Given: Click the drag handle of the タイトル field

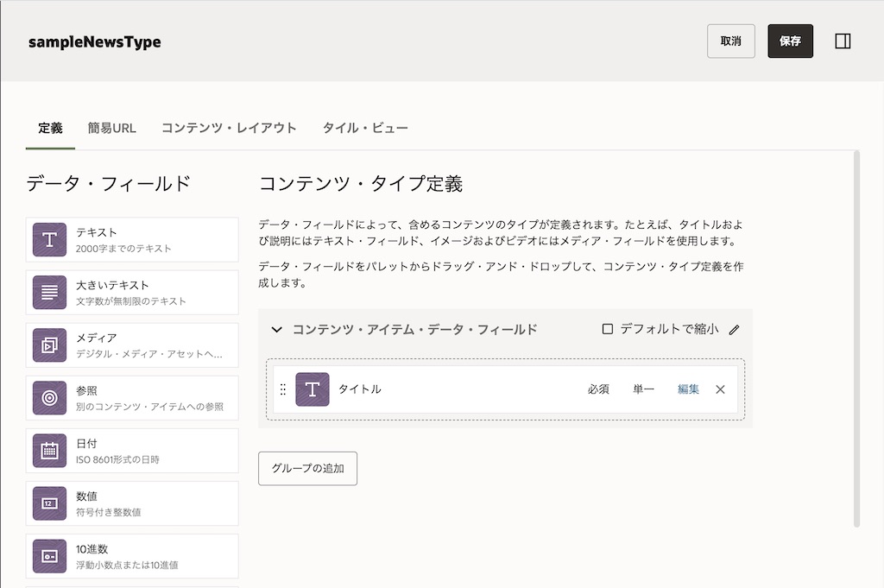Looking at the screenshot, I should 285,389.
